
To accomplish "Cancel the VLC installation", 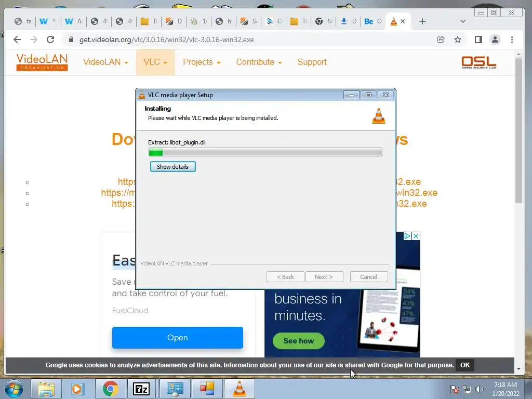I will point(369,277).
